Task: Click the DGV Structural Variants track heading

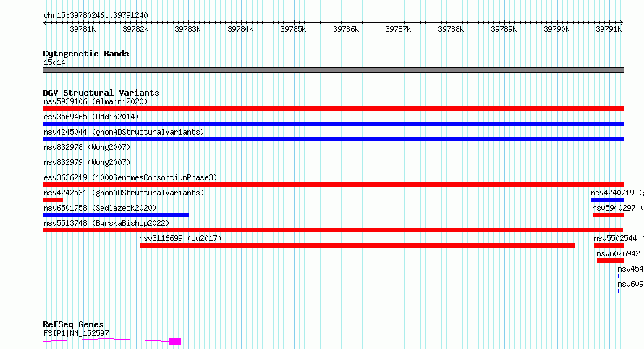Action: [101, 93]
